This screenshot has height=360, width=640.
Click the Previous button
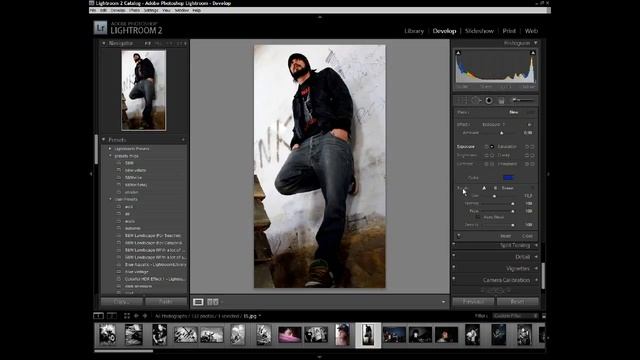click(x=473, y=302)
